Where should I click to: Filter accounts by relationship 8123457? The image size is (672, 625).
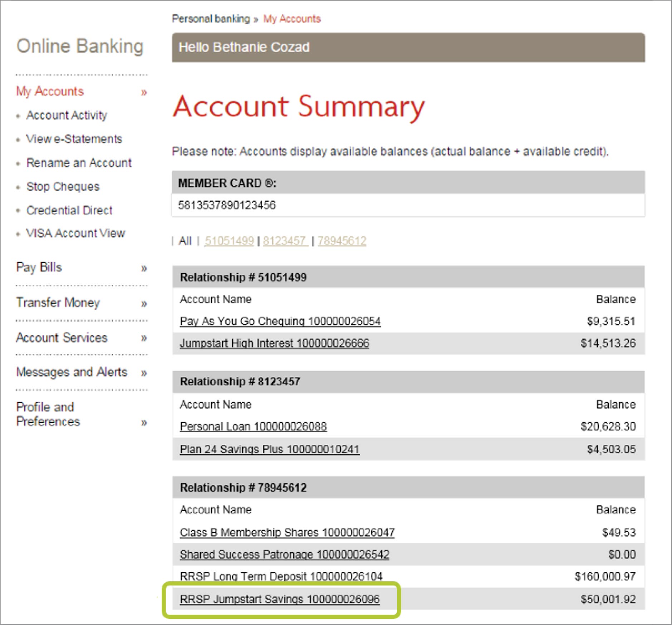[285, 241]
